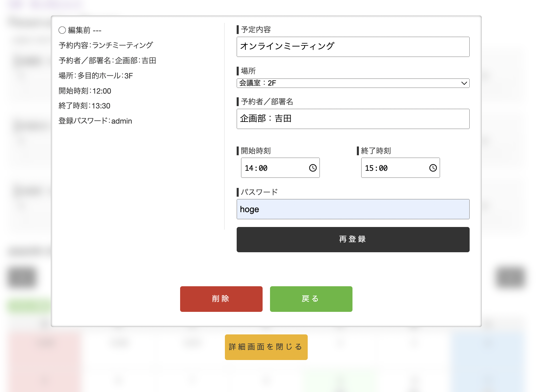Click the red 削除 button

[x=221, y=299]
